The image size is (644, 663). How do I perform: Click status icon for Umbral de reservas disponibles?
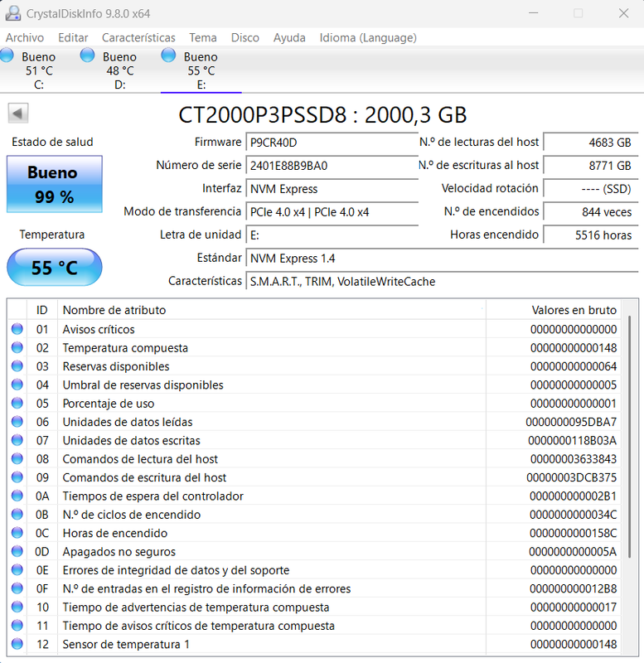(17, 385)
